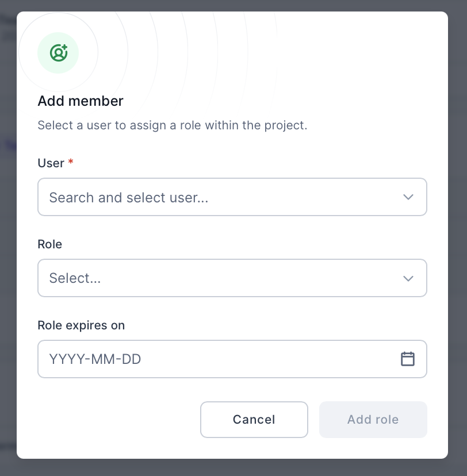Screen dimensions: 467x476
Task: Click the User field label
Action: 50,163
